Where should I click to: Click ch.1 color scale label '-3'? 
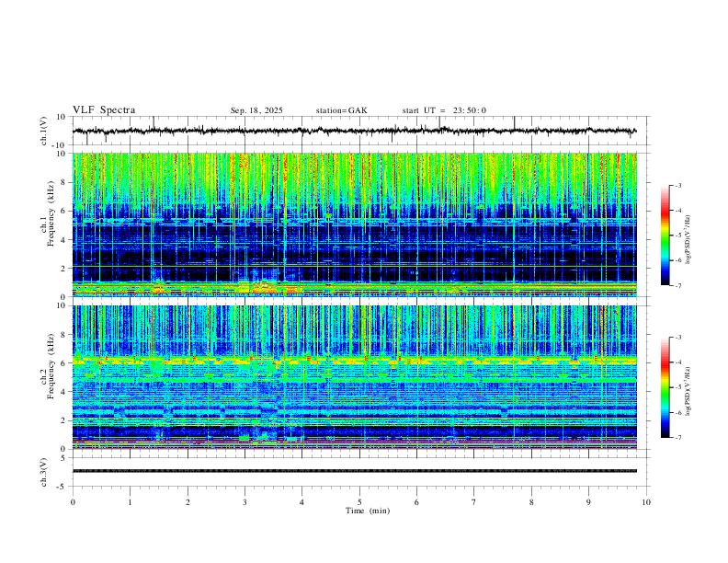tap(677, 185)
